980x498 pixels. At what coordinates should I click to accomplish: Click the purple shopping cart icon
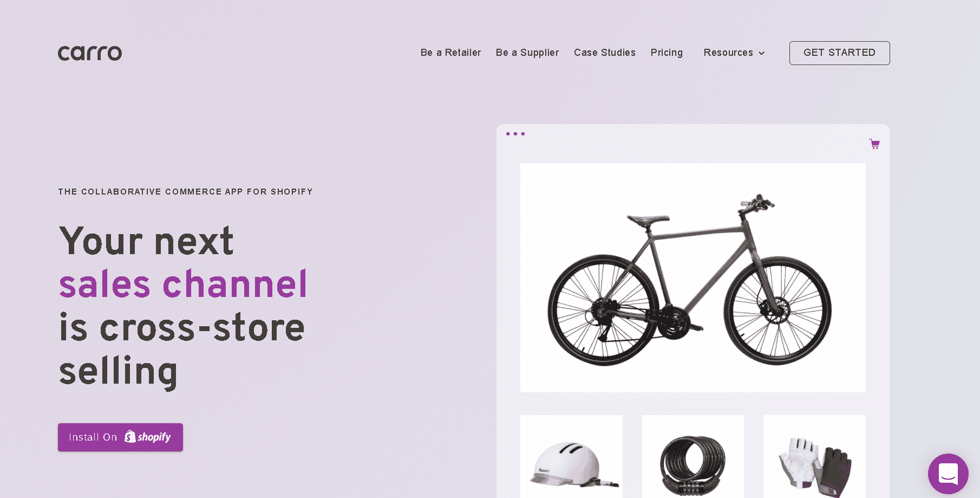click(874, 144)
